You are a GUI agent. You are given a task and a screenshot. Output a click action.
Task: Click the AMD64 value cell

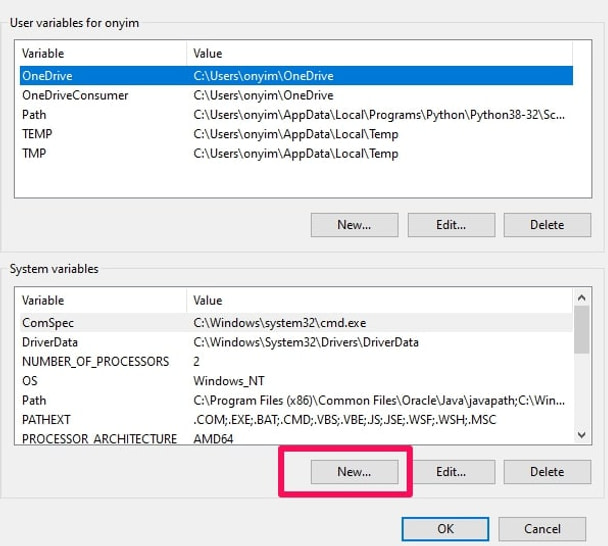tap(213, 439)
